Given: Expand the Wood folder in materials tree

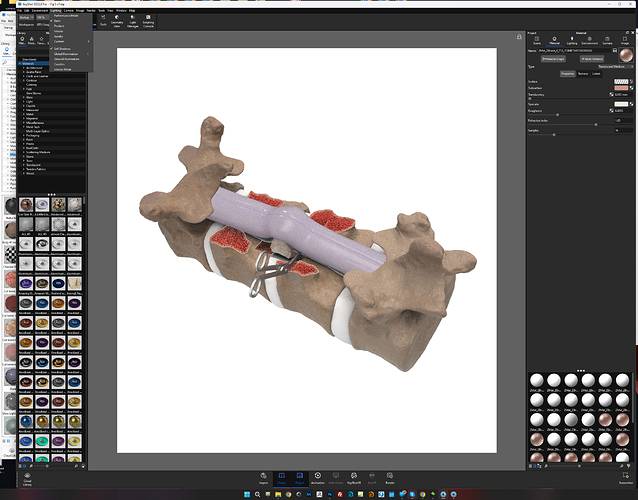Looking at the screenshot, I should tap(24, 173).
